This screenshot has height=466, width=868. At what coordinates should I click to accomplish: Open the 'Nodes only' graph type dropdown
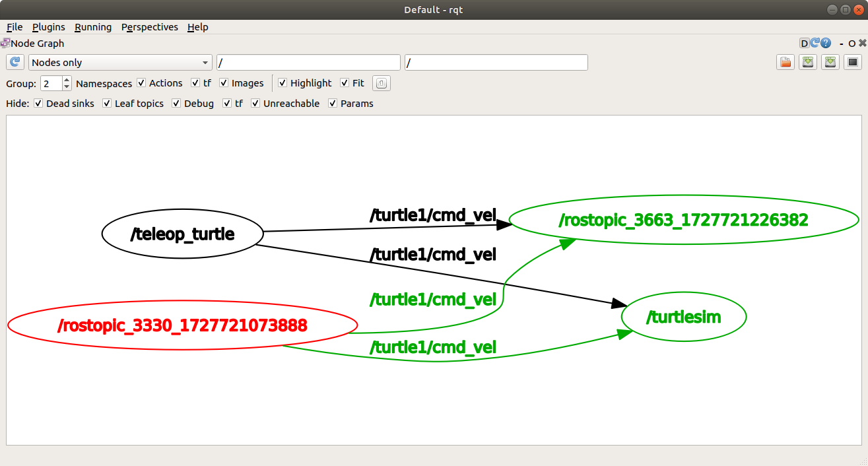(120, 63)
